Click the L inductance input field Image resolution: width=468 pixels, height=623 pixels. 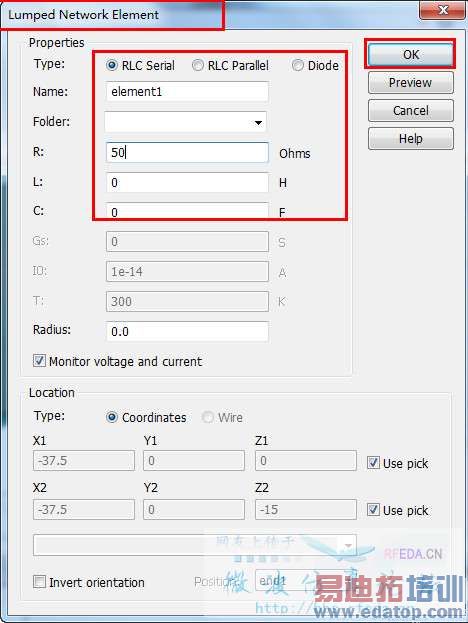(187, 182)
